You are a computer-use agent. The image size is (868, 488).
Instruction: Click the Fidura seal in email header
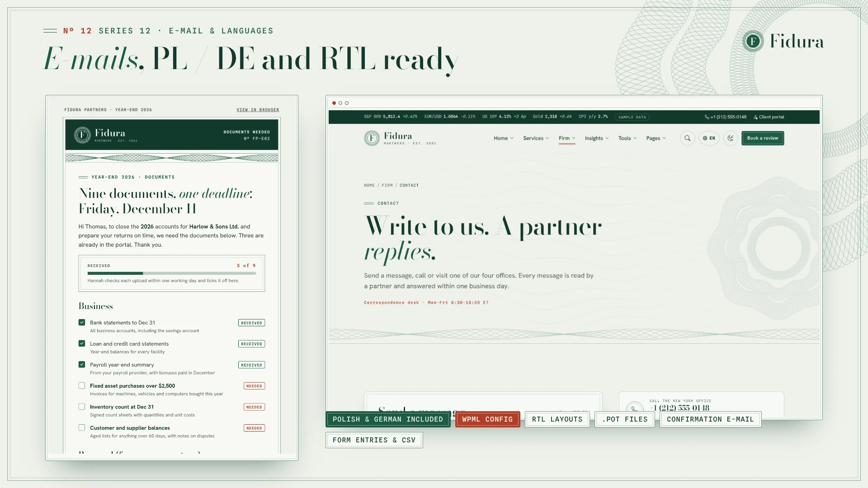(x=82, y=135)
